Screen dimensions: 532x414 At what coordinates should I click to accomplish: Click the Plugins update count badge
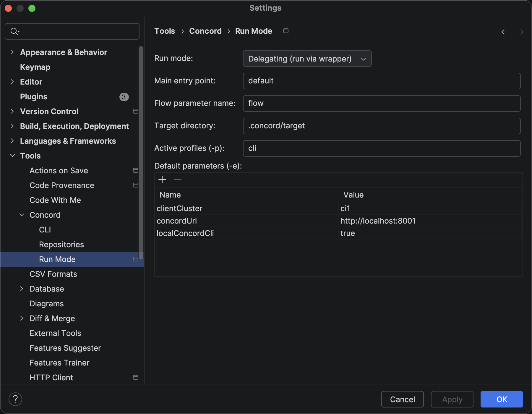(124, 97)
